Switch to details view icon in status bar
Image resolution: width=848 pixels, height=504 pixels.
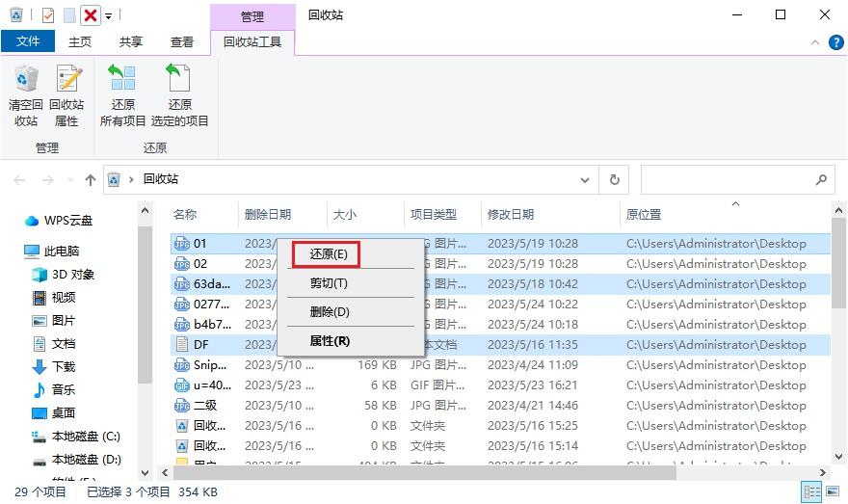pos(811,491)
